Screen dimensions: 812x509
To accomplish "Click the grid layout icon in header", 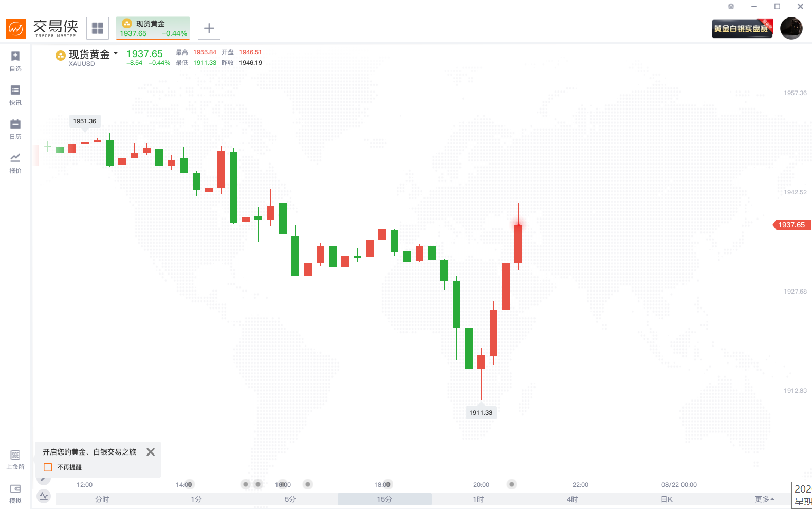I will 98,28.
